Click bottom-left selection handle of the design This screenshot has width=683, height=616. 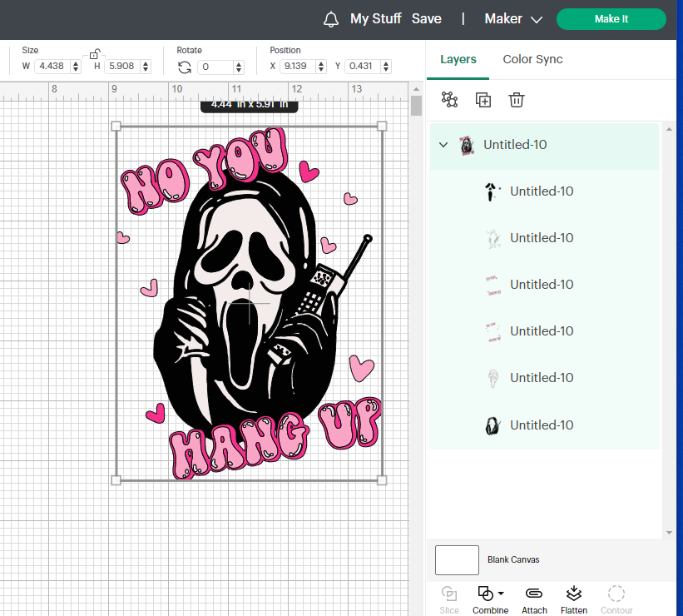pos(116,480)
